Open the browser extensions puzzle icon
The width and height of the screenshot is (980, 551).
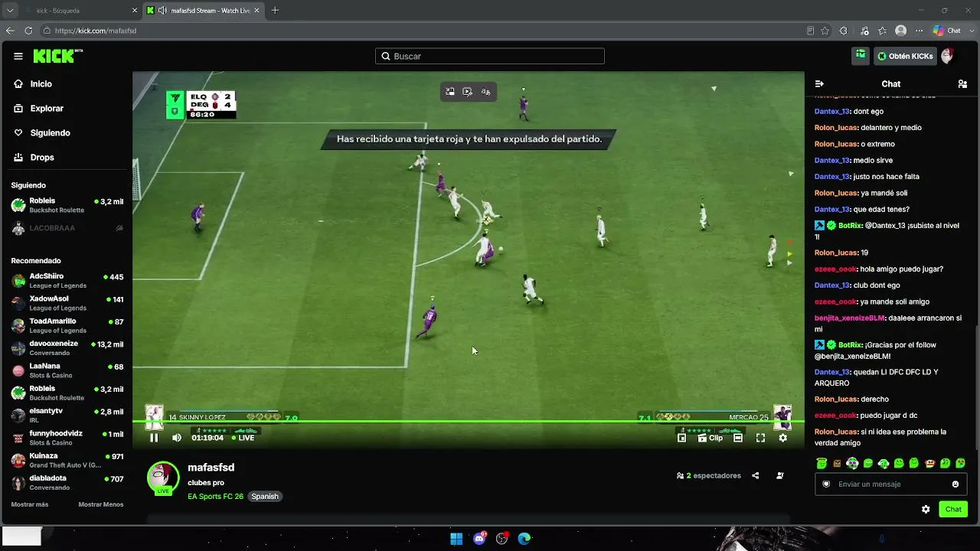coord(844,31)
